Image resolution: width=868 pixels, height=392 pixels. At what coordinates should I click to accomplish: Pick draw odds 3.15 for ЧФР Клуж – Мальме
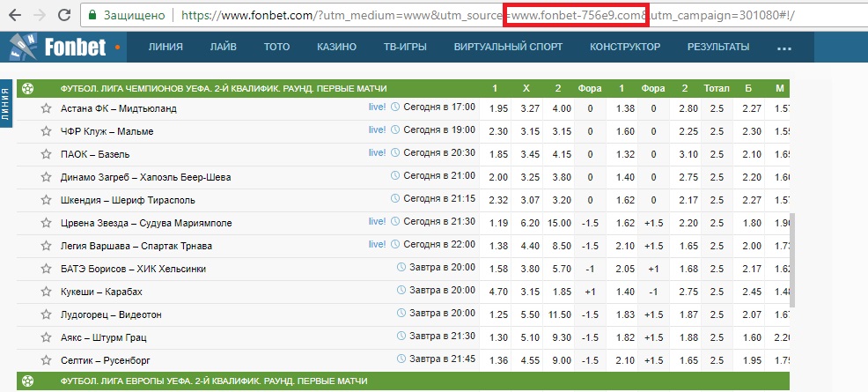[530, 132]
